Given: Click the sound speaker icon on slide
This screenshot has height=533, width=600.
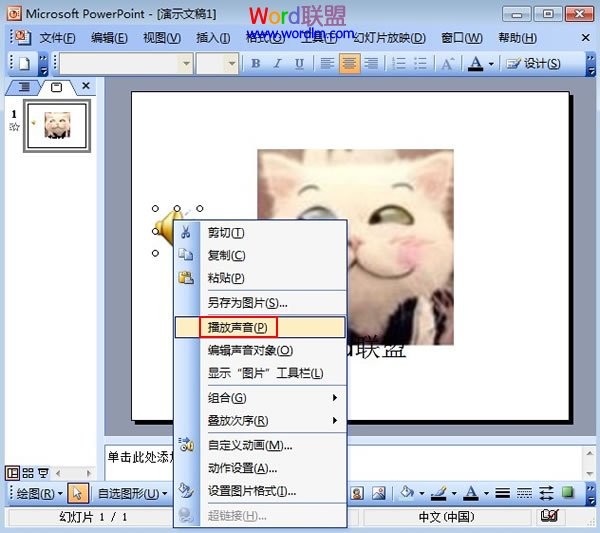Looking at the screenshot, I should pos(168,230).
